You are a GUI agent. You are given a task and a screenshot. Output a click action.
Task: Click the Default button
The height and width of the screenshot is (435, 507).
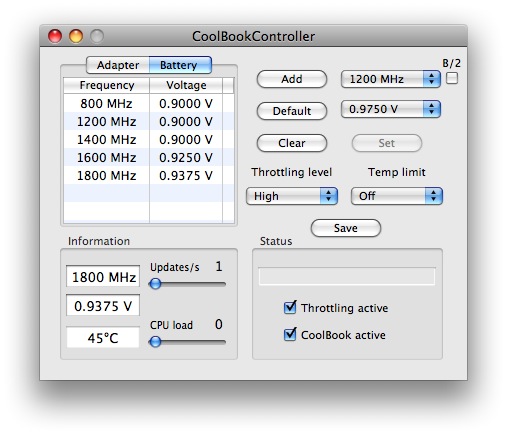coord(292,111)
